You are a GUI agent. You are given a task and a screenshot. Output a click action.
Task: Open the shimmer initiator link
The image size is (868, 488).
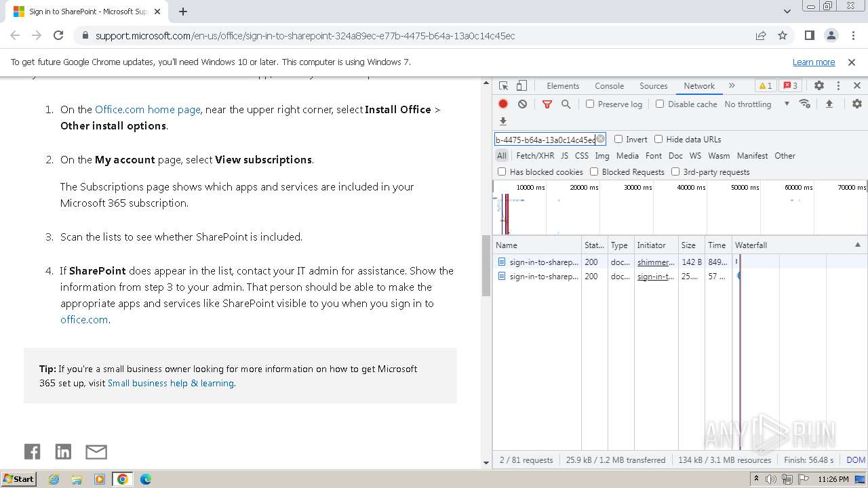[656, 262]
